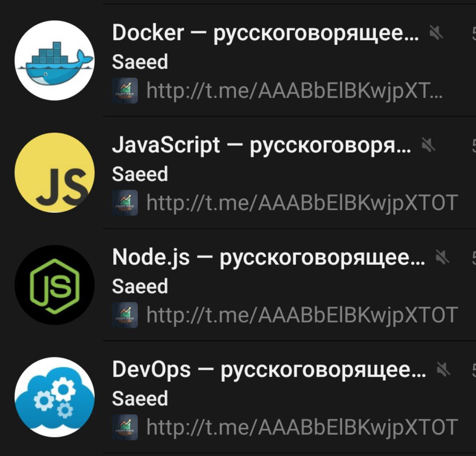Open the t.me link under DevOps chat
This screenshot has height=456, width=476.
point(302,427)
